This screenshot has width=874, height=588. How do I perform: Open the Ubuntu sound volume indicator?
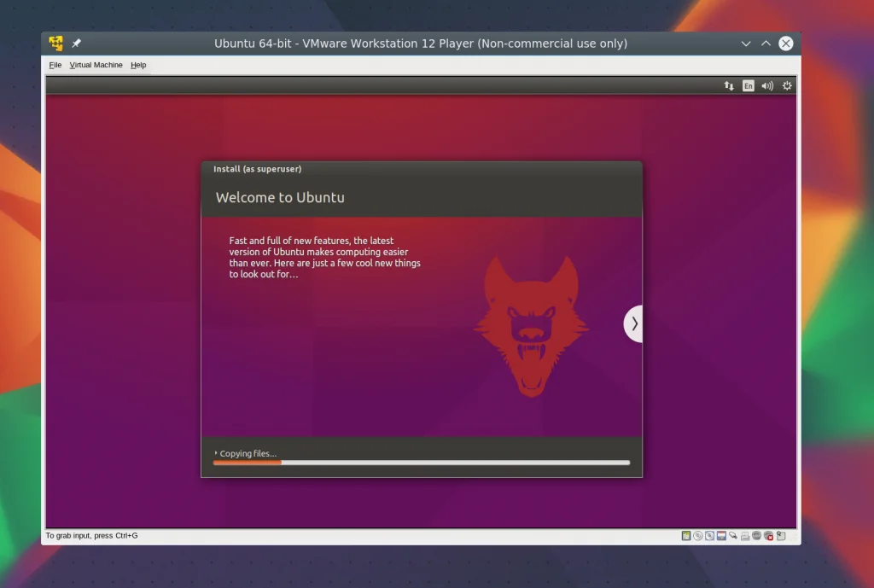pyautogui.click(x=767, y=86)
